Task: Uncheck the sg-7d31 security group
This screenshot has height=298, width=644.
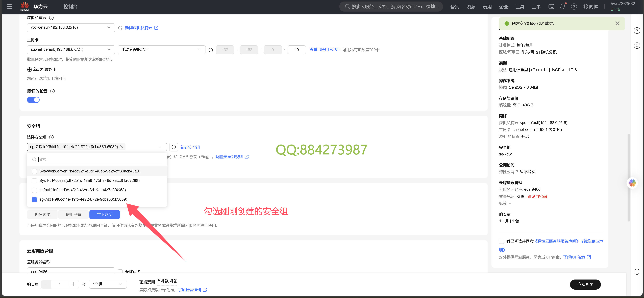Action: click(35, 200)
